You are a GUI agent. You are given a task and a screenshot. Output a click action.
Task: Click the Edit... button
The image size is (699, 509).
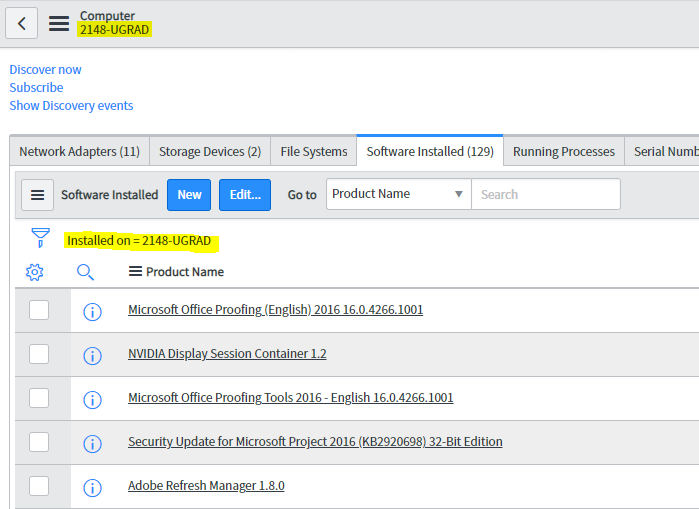point(245,195)
